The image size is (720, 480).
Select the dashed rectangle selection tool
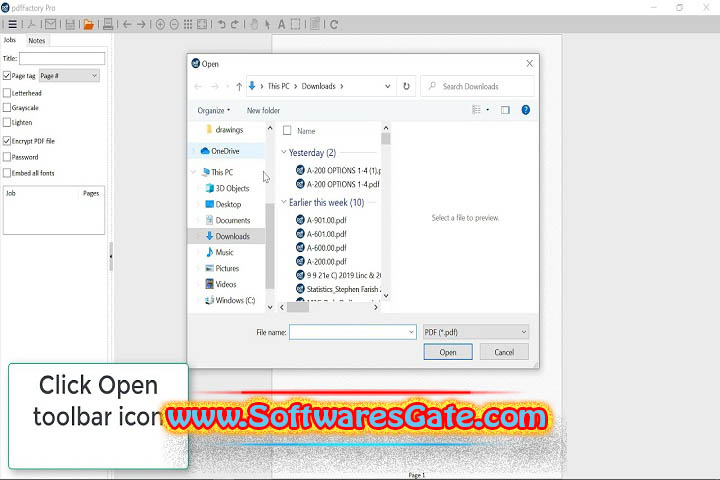pyautogui.click(x=296, y=24)
